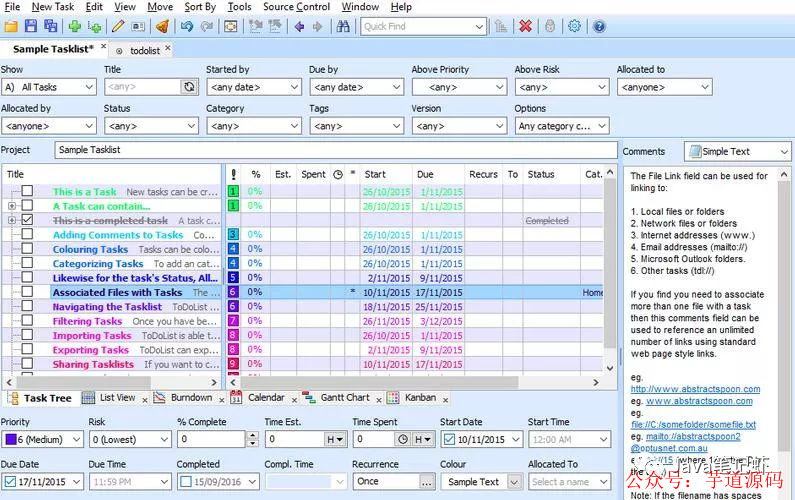The width and height of the screenshot is (795, 500).
Task: Add a new task with green plus icon
Action: pyautogui.click(x=75, y=26)
